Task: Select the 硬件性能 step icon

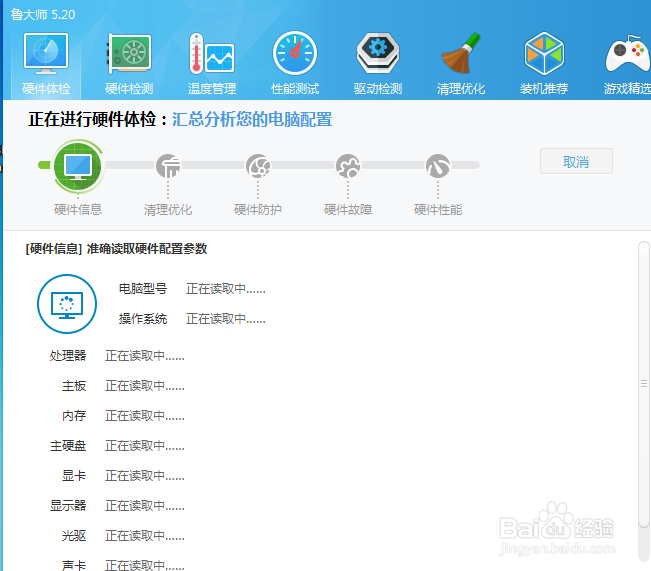Action: 438,166
